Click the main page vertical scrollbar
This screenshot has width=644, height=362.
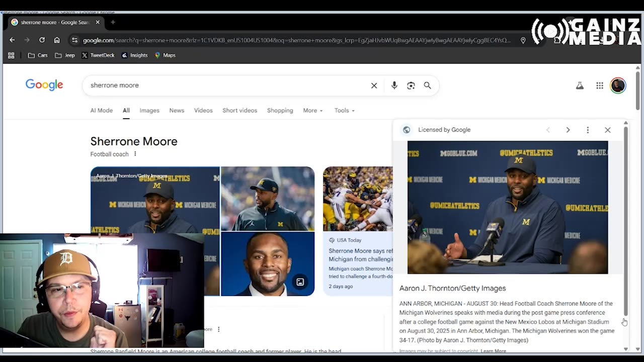[x=638, y=91]
